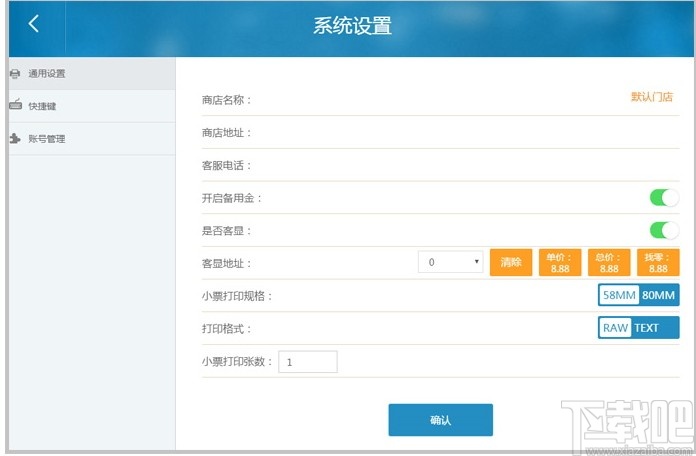The image size is (696, 456).
Task: Click the back arrow icon
Action: click(x=34, y=23)
